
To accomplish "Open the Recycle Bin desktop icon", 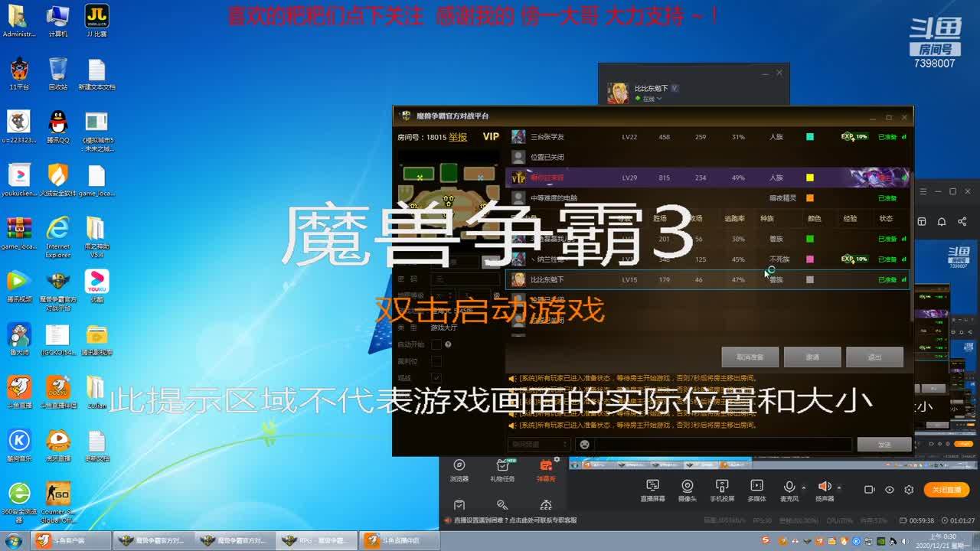I will [58, 73].
